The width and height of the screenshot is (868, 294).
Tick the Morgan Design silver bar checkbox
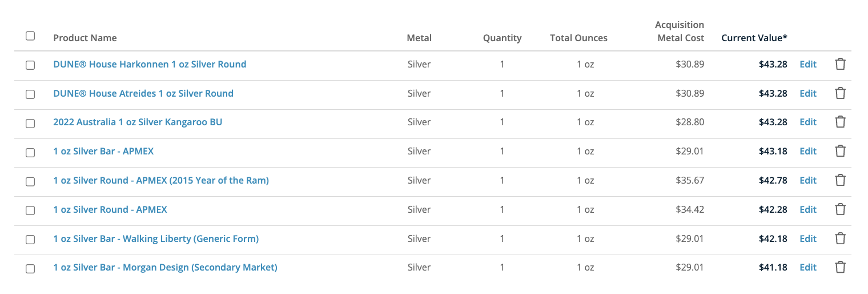tap(30, 268)
